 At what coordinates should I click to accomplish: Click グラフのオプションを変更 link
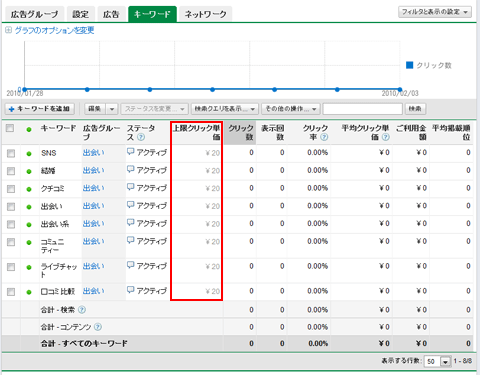[54, 30]
